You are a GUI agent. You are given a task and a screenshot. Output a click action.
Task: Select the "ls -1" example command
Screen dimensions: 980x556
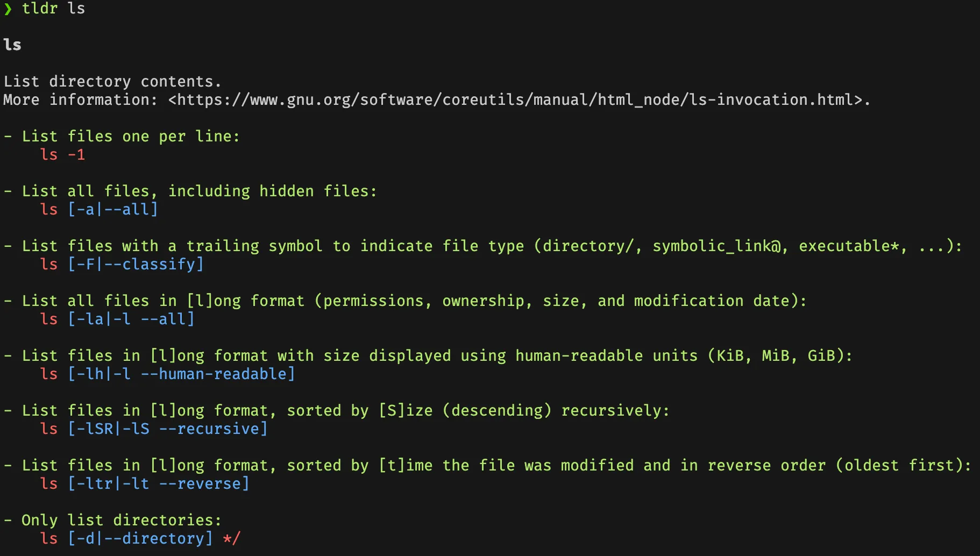[62, 155]
